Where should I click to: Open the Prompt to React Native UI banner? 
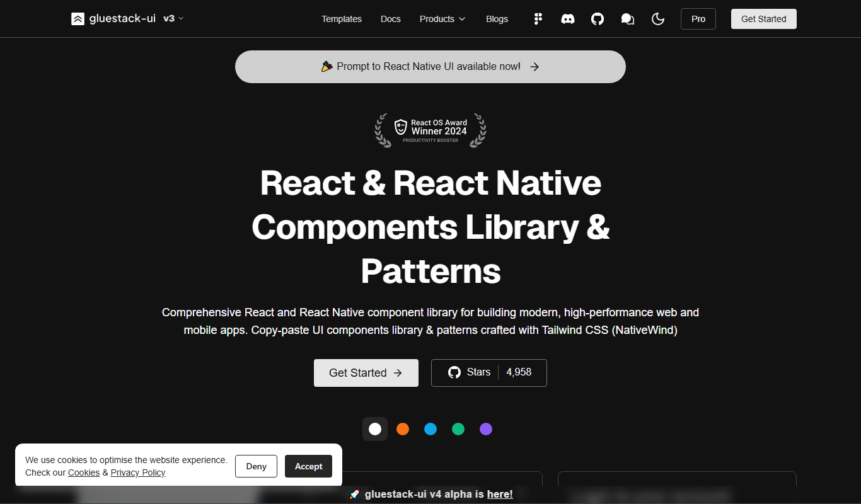point(430,67)
